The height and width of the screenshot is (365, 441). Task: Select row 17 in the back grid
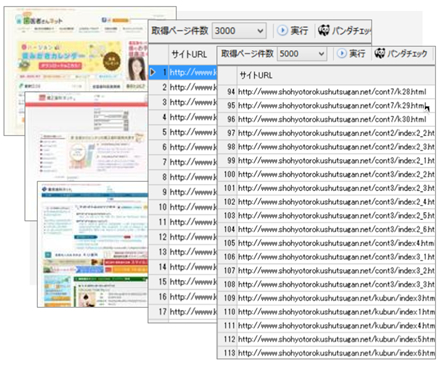point(183,312)
